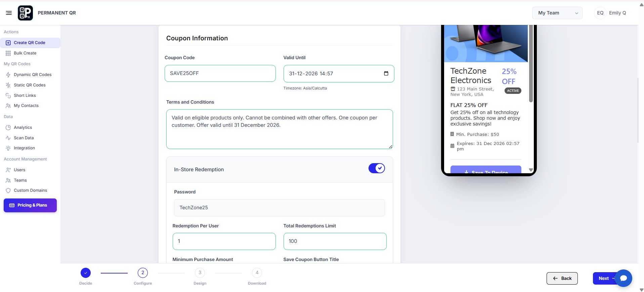Click the Scan Data pulse icon

tap(8, 138)
